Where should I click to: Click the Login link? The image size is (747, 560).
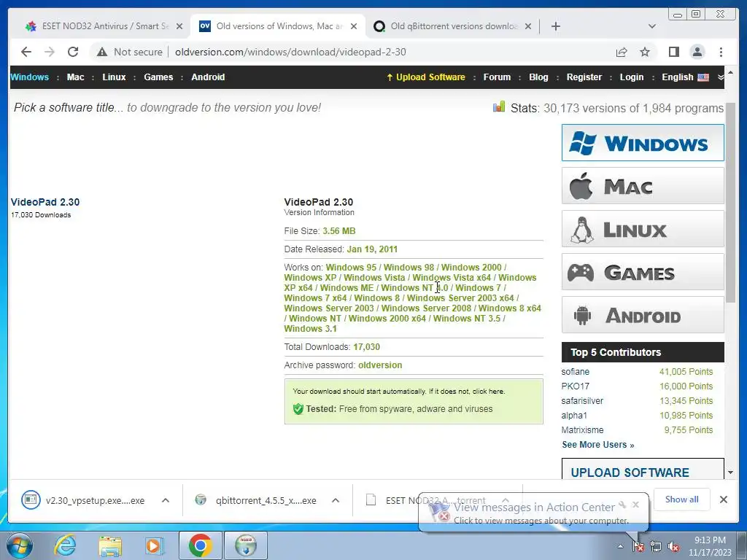(x=631, y=77)
